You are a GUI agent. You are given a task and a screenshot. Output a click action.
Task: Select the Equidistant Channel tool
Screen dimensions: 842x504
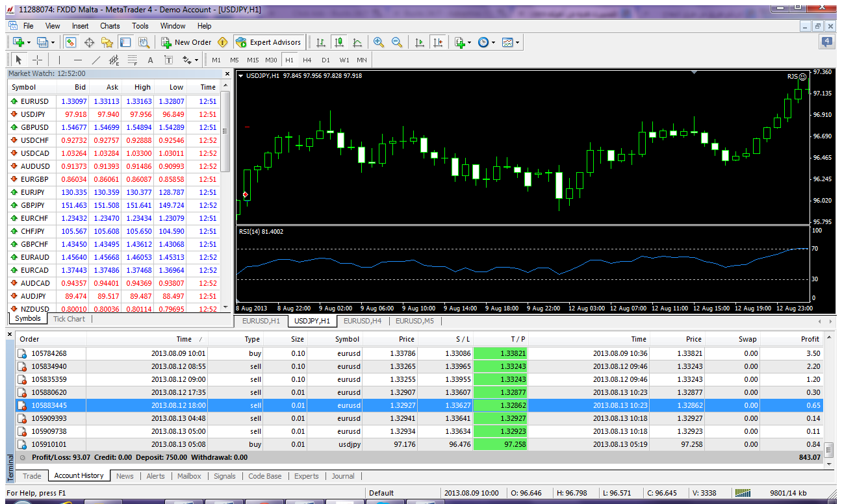[x=114, y=60]
